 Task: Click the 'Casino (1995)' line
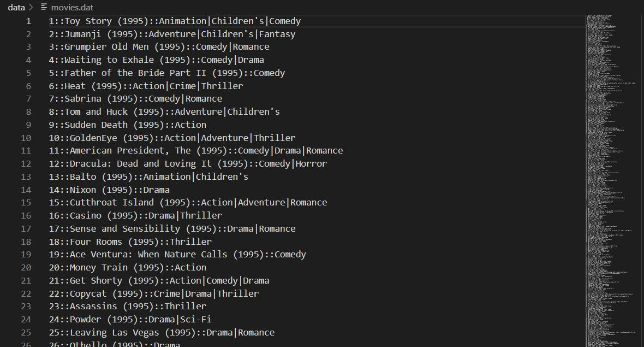click(x=135, y=215)
